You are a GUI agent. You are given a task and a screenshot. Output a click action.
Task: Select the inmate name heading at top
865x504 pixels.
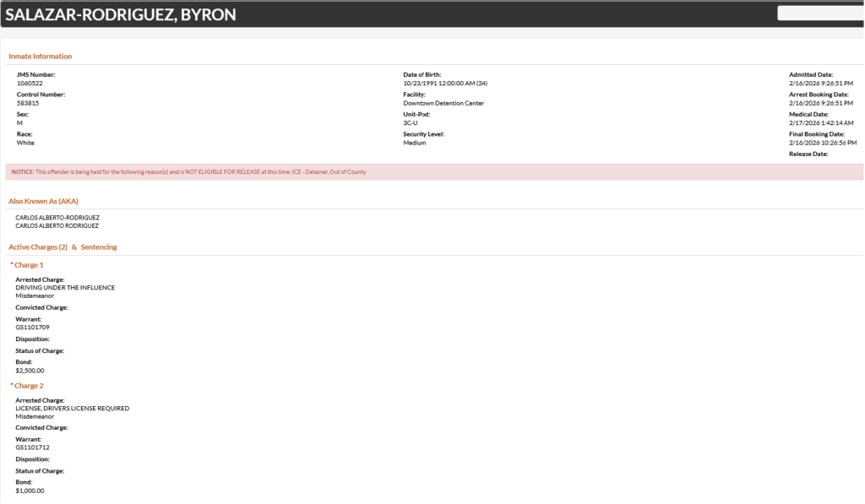pos(121,14)
